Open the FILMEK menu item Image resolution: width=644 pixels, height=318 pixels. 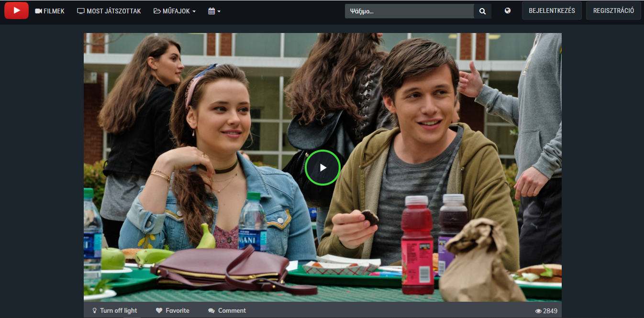pyautogui.click(x=50, y=11)
